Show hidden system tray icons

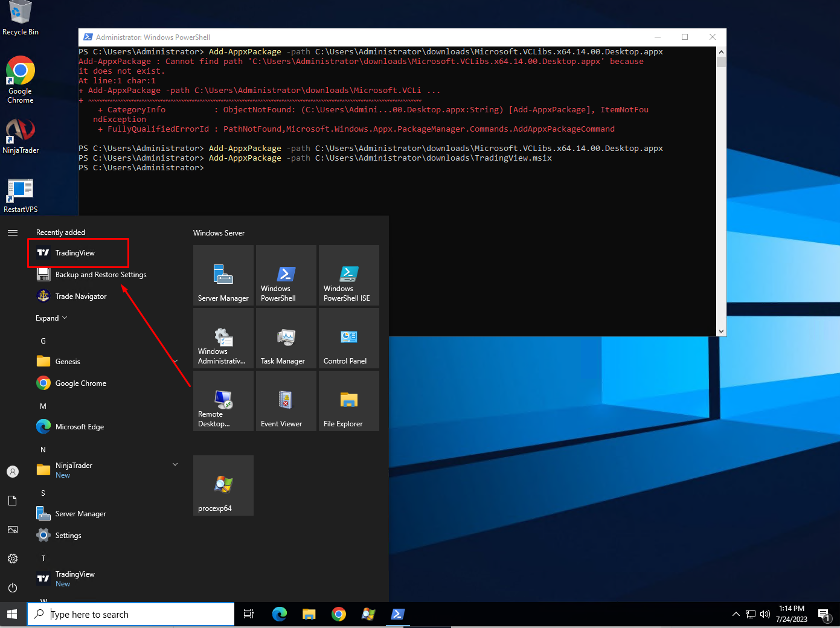point(736,614)
